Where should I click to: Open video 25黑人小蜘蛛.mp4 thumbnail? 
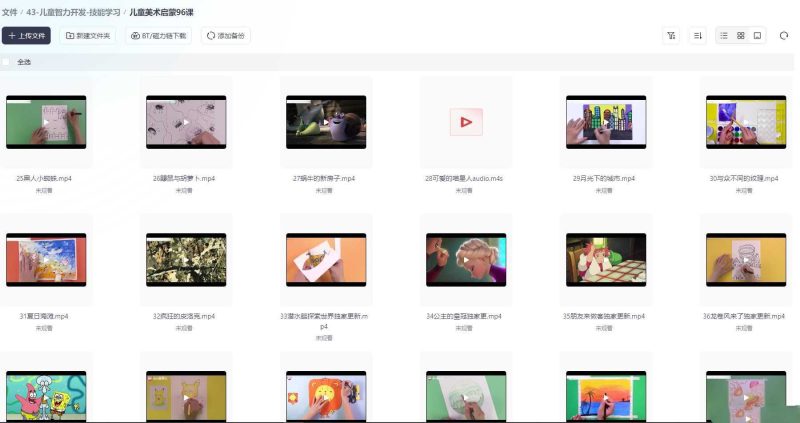point(46,121)
